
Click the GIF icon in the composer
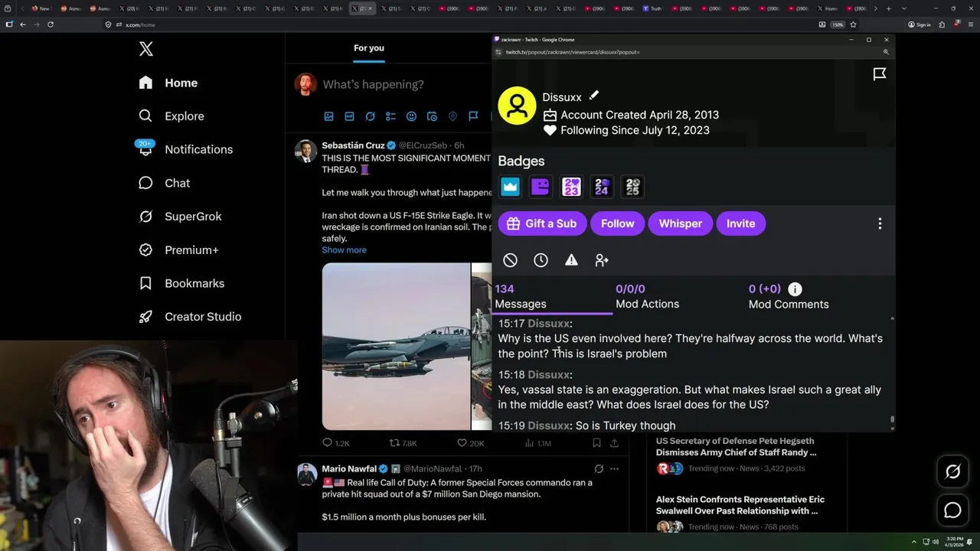(349, 116)
